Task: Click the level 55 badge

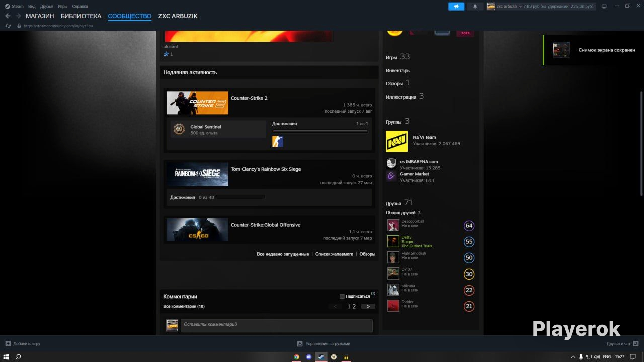Action: (x=469, y=242)
